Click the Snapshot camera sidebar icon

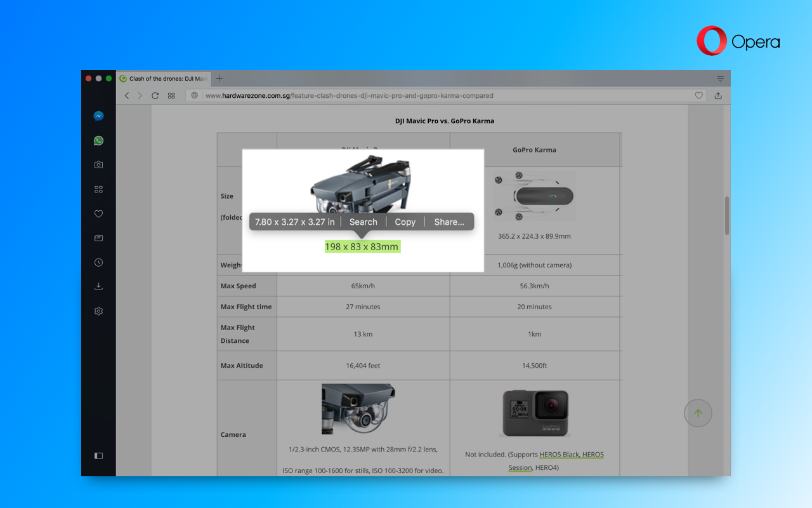coord(98,165)
